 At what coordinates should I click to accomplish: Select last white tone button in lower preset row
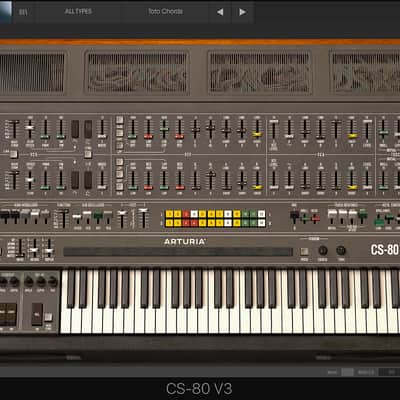coord(262,223)
